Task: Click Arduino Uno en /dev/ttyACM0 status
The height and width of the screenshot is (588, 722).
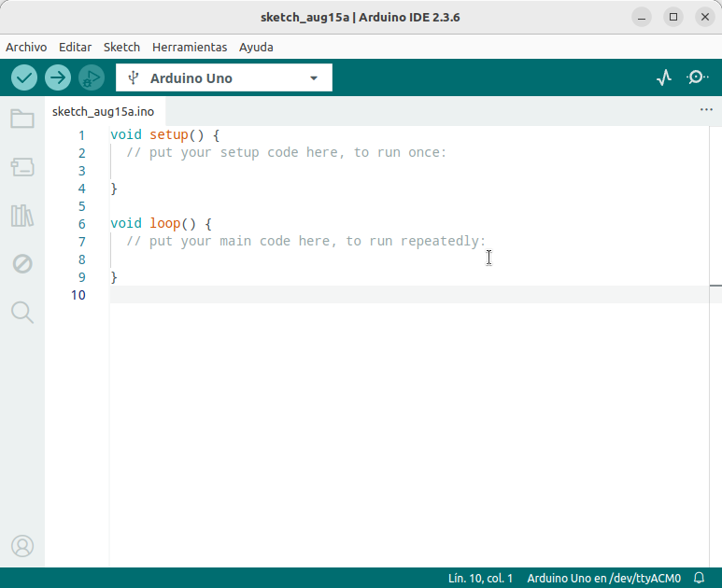Action: [x=603, y=578]
